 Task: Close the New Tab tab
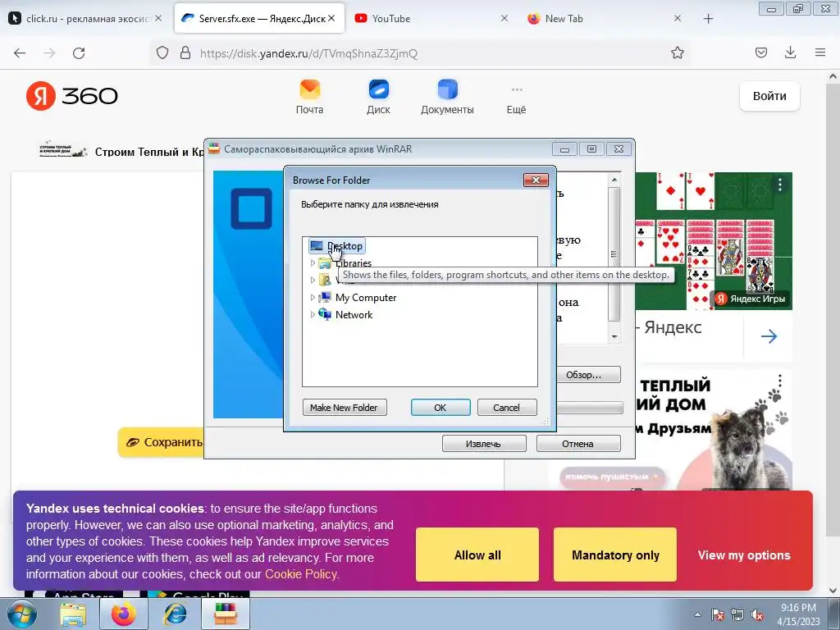[677, 19]
